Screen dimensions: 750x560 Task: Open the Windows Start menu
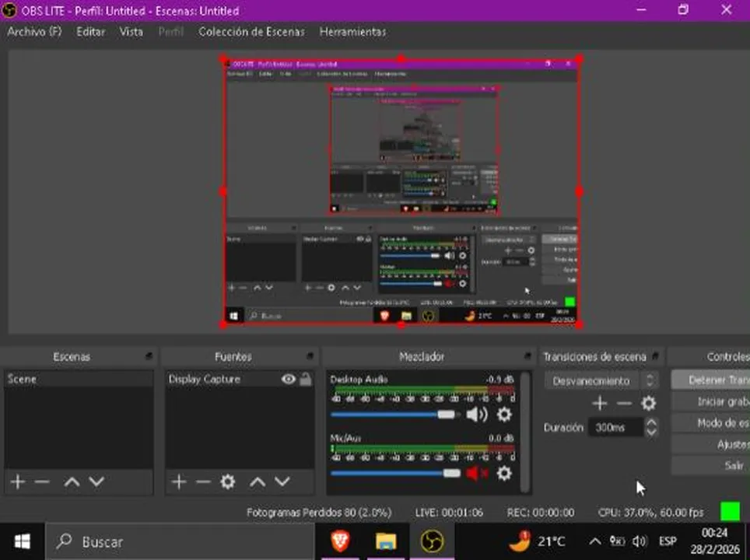point(22,541)
